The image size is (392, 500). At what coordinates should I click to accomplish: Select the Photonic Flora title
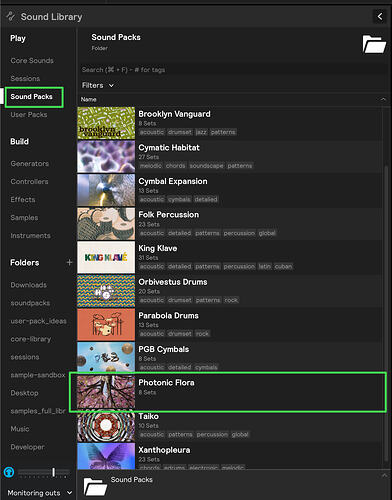point(166,383)
